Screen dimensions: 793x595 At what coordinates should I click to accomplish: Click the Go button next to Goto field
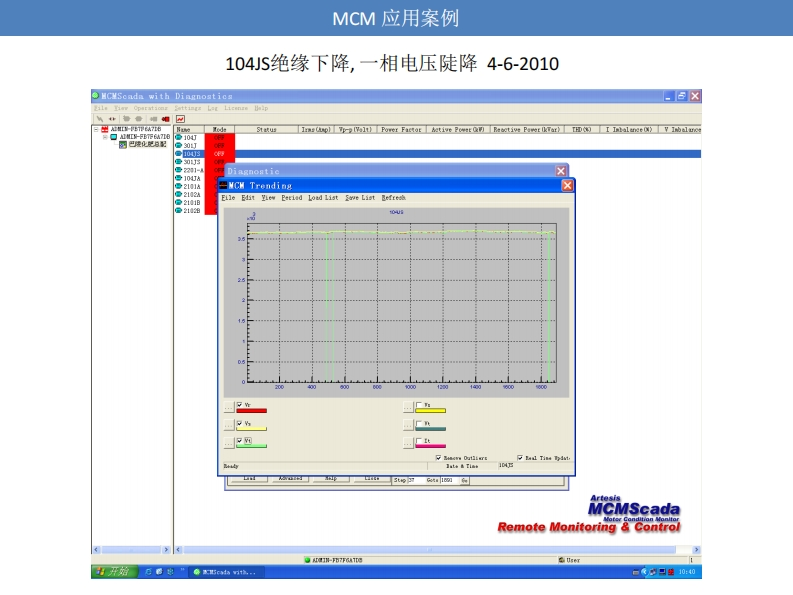click(x=464, y=480)
